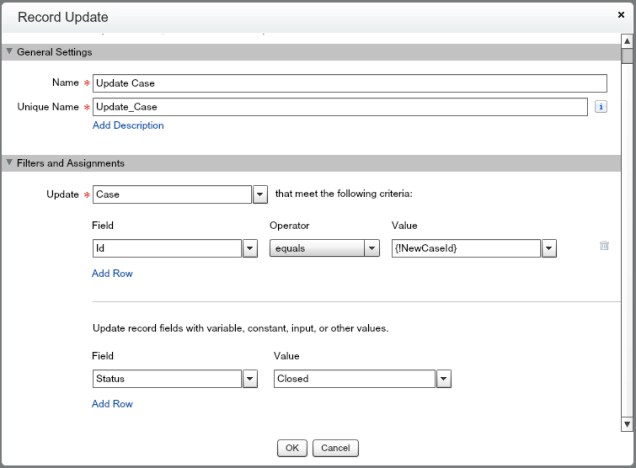
Task: Open the Status field dropdown arrow
Action: (250, 379)
